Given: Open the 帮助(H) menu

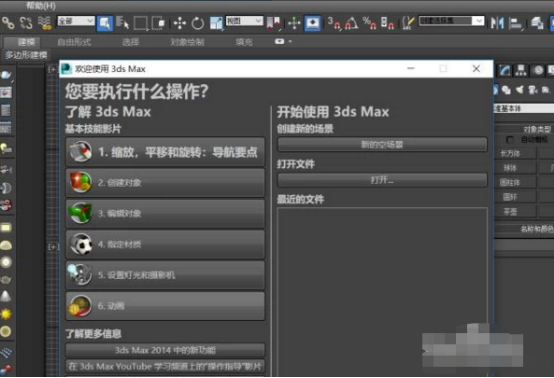Looking at the screenshot, I should pyautogui.click(x=41, y=5).
